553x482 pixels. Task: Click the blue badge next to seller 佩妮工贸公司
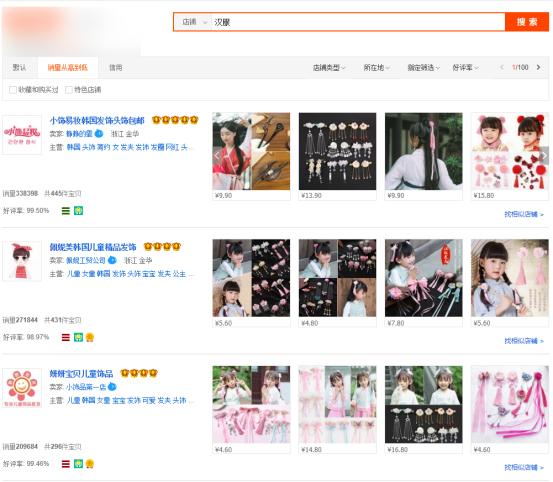pyautogui.click(x=112, y=260)
